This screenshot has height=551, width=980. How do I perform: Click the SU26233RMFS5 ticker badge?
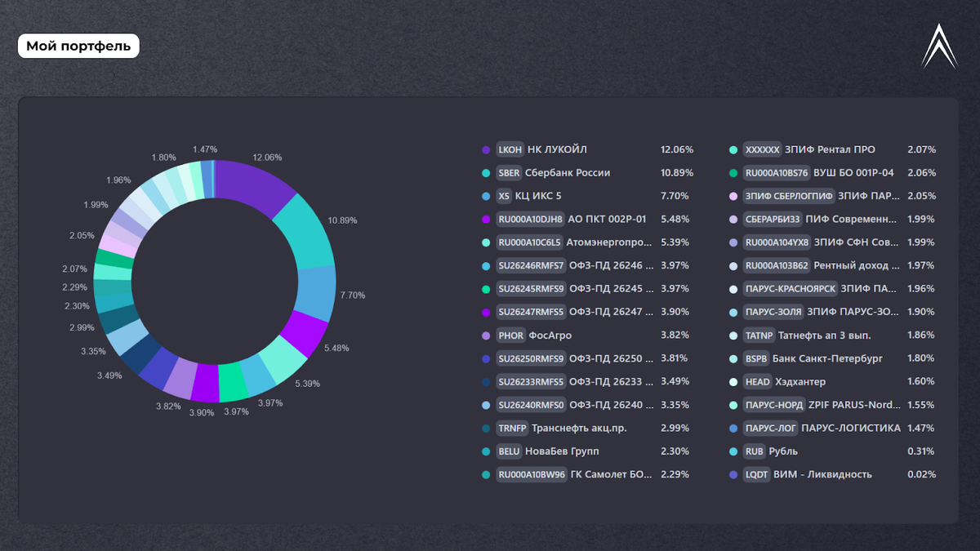coord(531,381)
